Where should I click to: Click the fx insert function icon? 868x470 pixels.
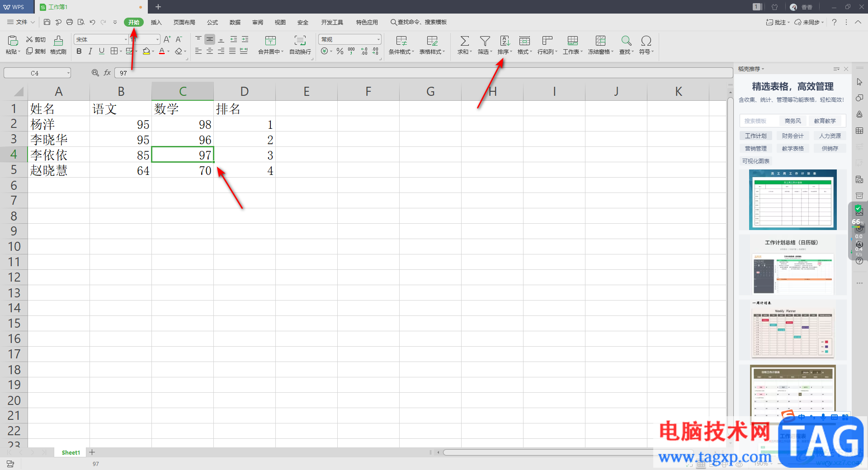point(107,73)
